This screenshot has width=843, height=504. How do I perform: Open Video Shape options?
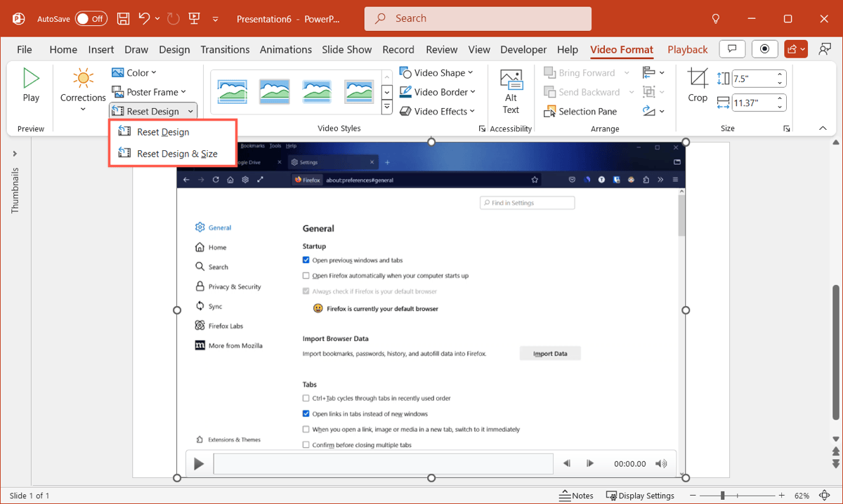[437, 73]
